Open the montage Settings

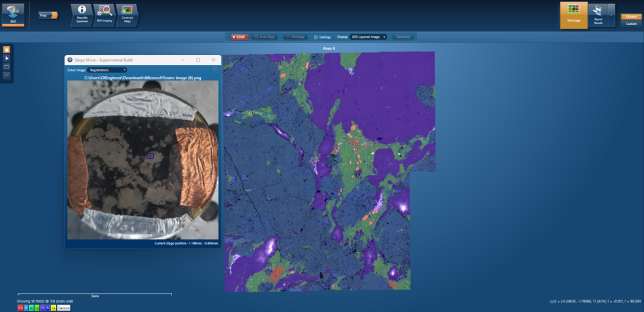coord(322,37)
